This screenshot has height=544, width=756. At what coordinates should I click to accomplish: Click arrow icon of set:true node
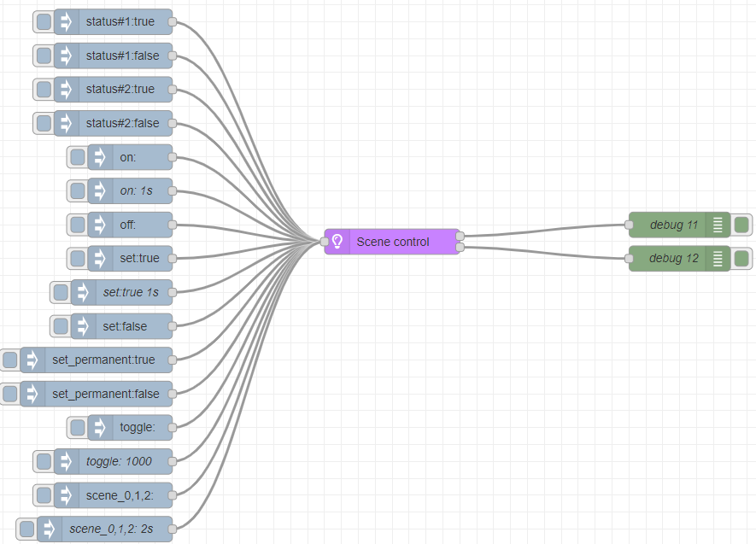pos(100,258)
